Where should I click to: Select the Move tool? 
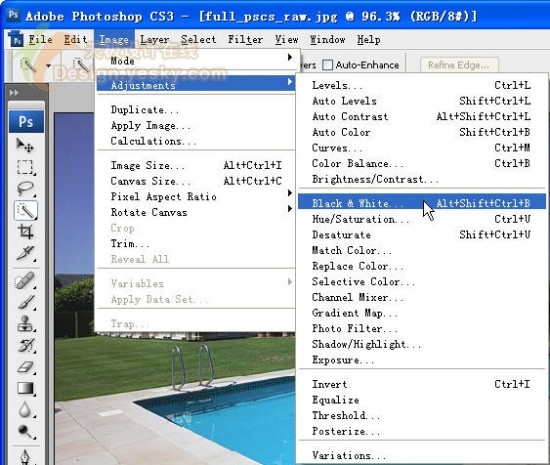25,145
